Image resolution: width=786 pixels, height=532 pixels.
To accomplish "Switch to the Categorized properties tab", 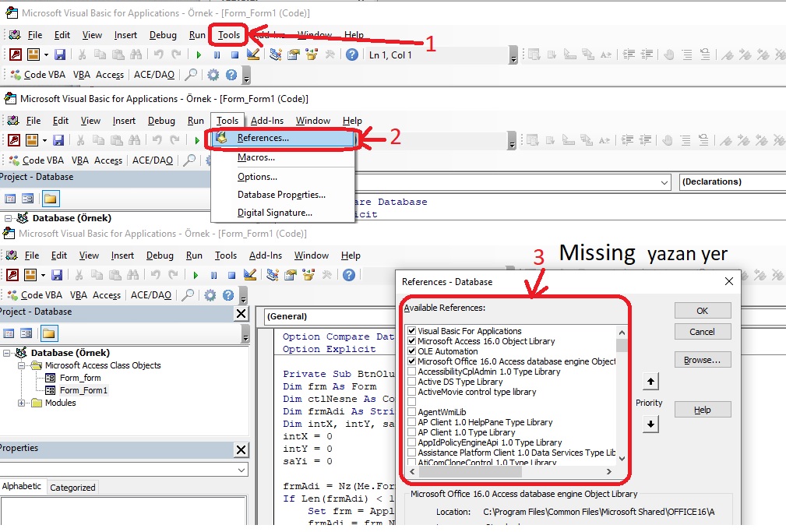I will click(72, 488).
